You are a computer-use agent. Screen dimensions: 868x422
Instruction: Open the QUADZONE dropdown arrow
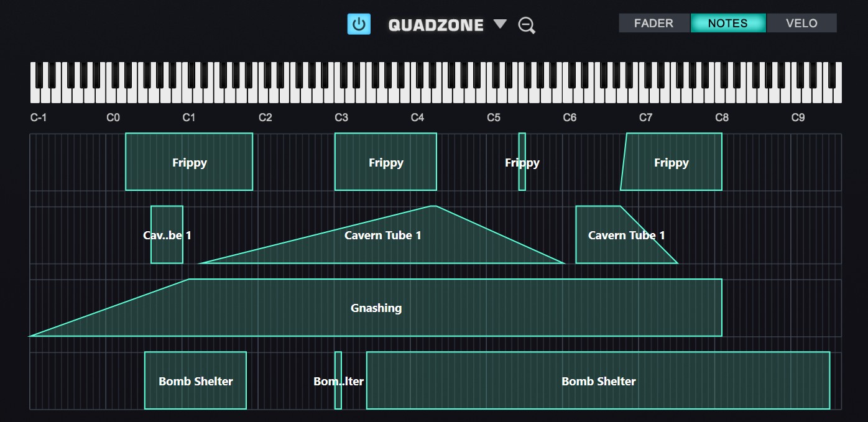point(500,24)
